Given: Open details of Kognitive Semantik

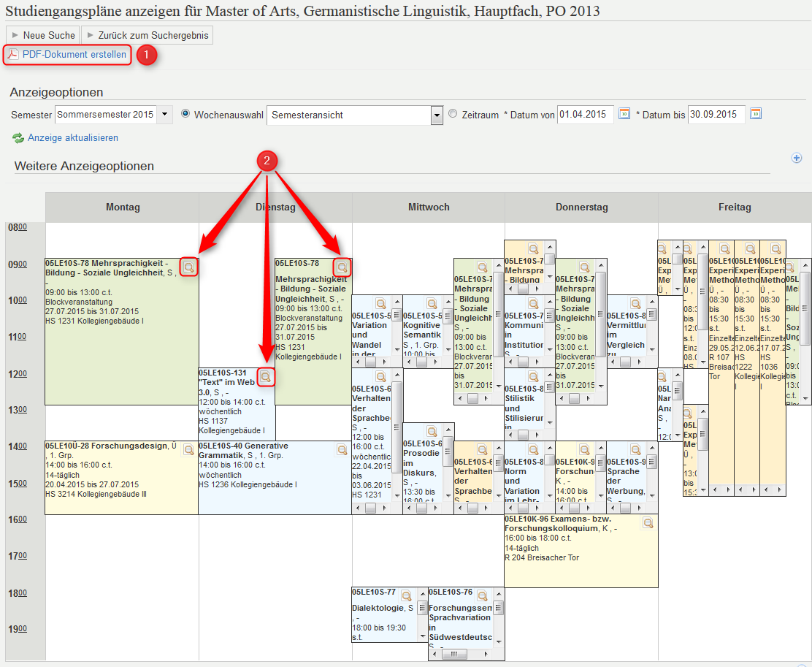Looking at the screenshot, I should tap(432, 304).
